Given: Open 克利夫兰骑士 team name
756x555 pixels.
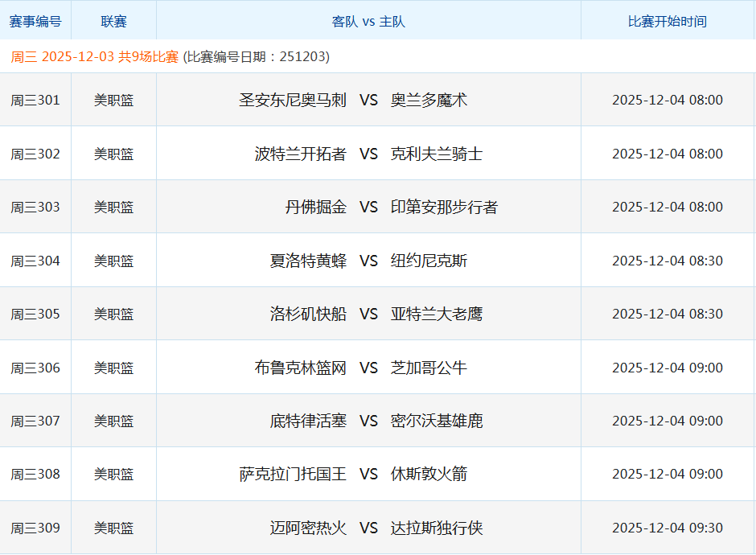Looking at the screenshot, I should point(436,154).
